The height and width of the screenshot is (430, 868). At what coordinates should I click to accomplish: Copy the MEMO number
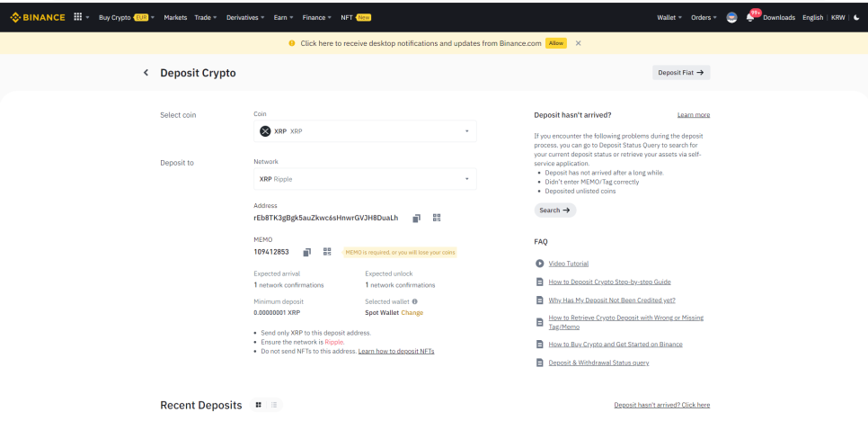tap(306, 252)
